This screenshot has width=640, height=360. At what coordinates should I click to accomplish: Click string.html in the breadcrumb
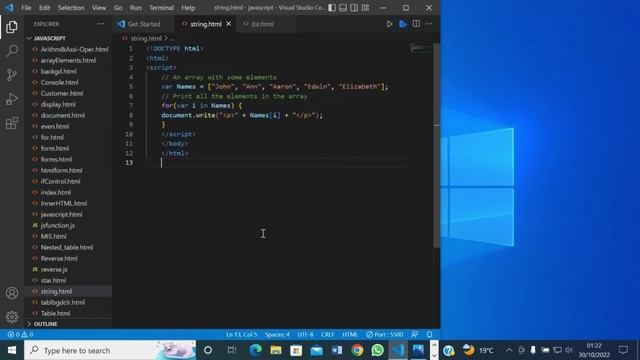pyautogui.click(x=146, y=38)
